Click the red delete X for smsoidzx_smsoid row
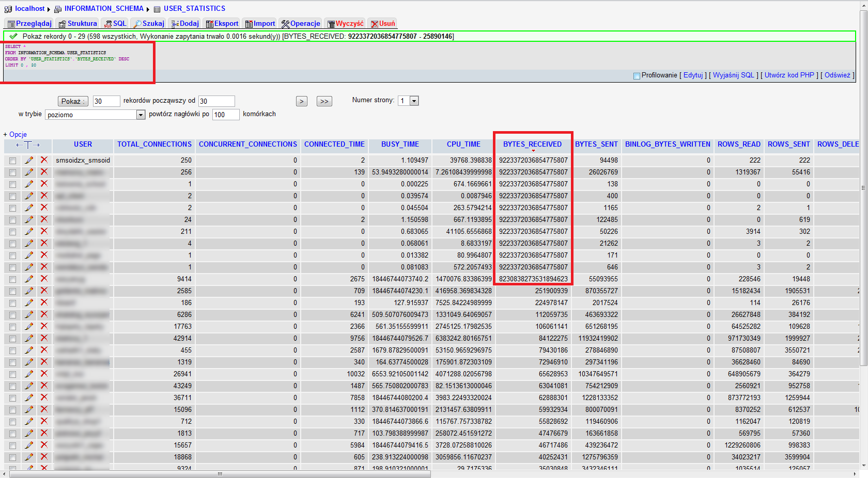 [x=44, y=160]
